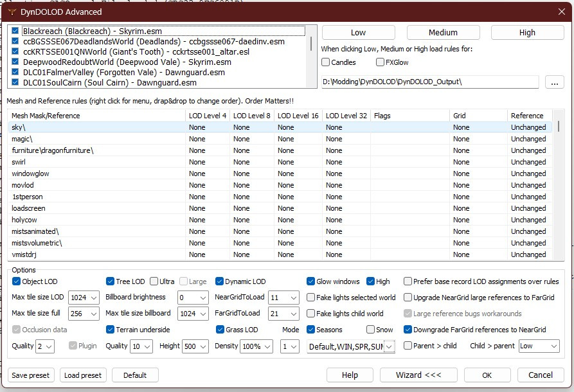This screenshot has height=392, width=574.
Task: Click the Grid column header
Action: click(x=478, y=116)
